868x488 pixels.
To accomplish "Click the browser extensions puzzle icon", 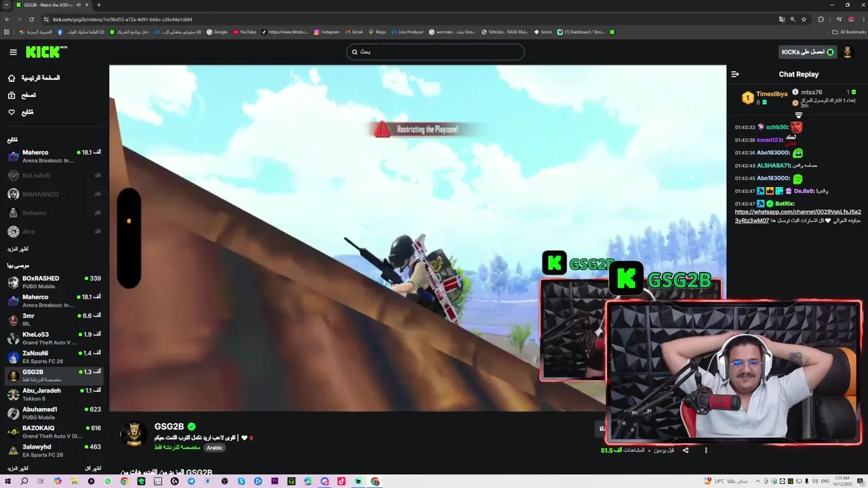I will click(821, 20).
